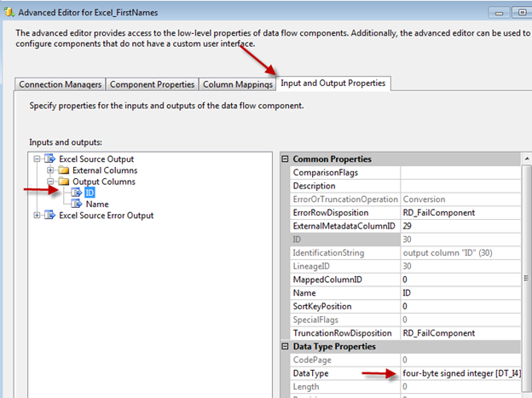Expand the Excel Source Error Output node
Image resolution: width=532 pixels, height=398 pixels.
37,216
